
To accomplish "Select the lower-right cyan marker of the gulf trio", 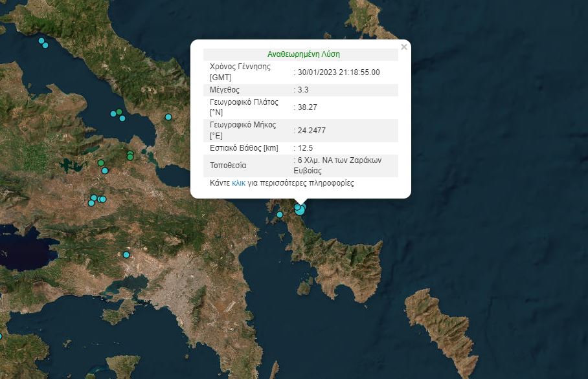I will click(x=122, y=118).
